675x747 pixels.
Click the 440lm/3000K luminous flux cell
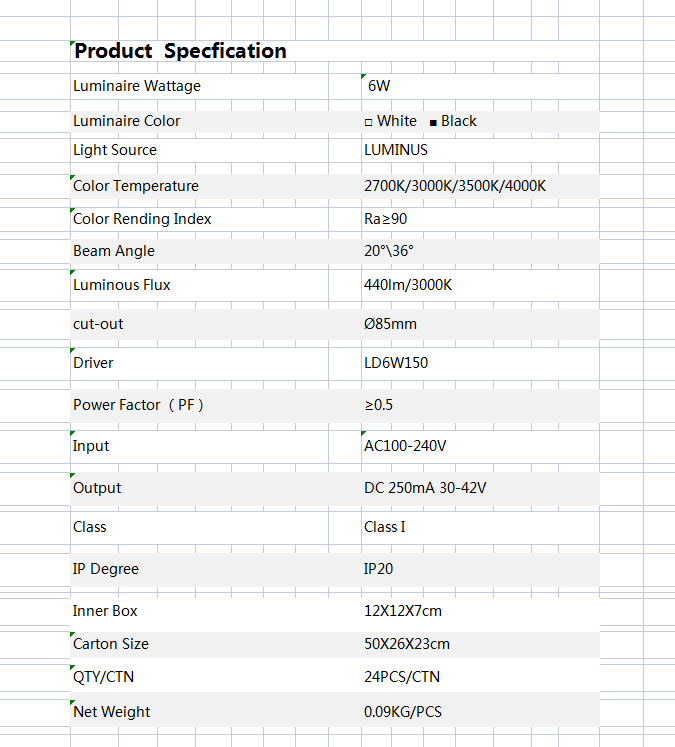pyautogui.click(x=408, y=285)
